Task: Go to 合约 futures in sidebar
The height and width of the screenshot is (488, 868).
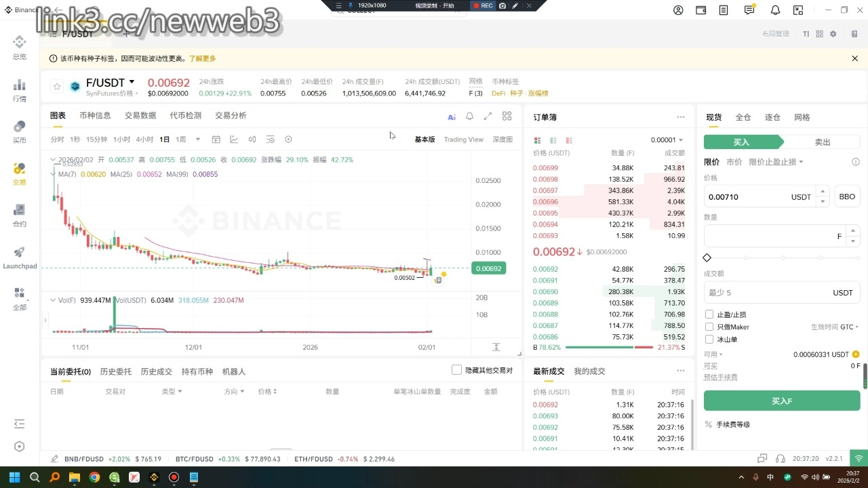Action: [x=20, y=215]
